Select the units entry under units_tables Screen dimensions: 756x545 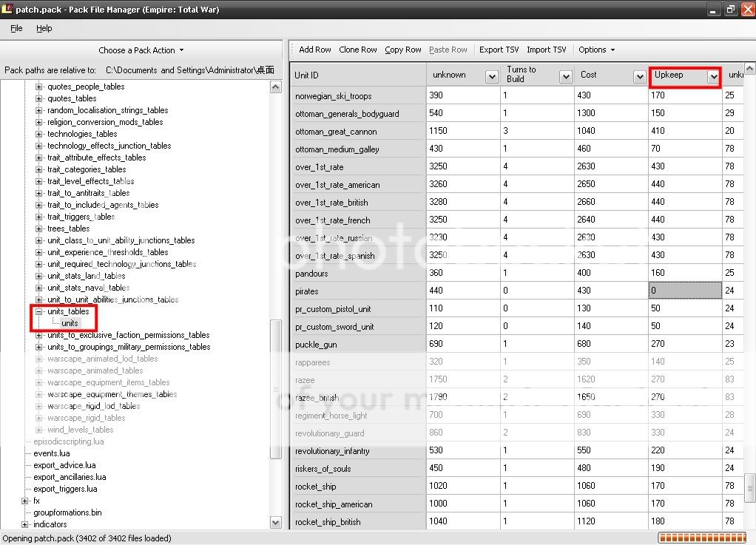[x=70, y=323]
